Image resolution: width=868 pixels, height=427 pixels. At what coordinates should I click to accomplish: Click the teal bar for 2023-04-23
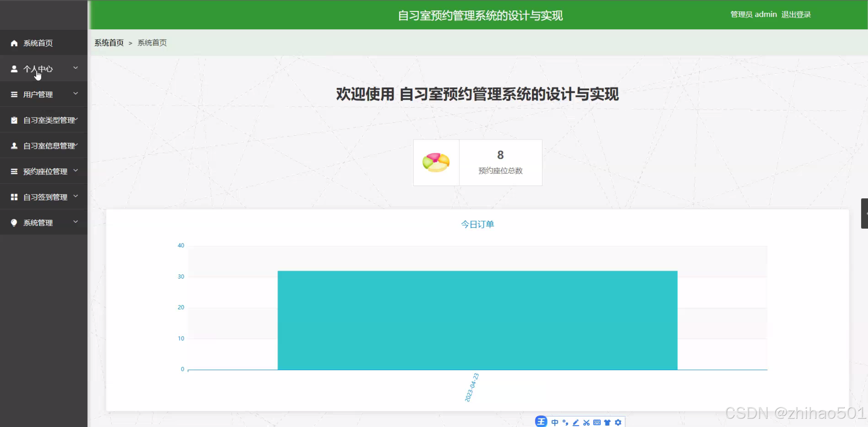pos(477,320)
